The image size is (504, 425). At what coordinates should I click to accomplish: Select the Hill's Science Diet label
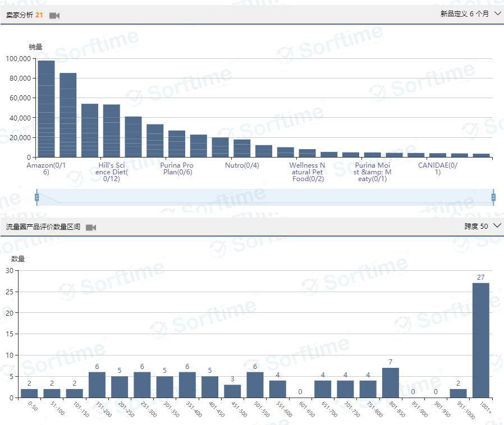pyautogui.click(x=111, y=172)
